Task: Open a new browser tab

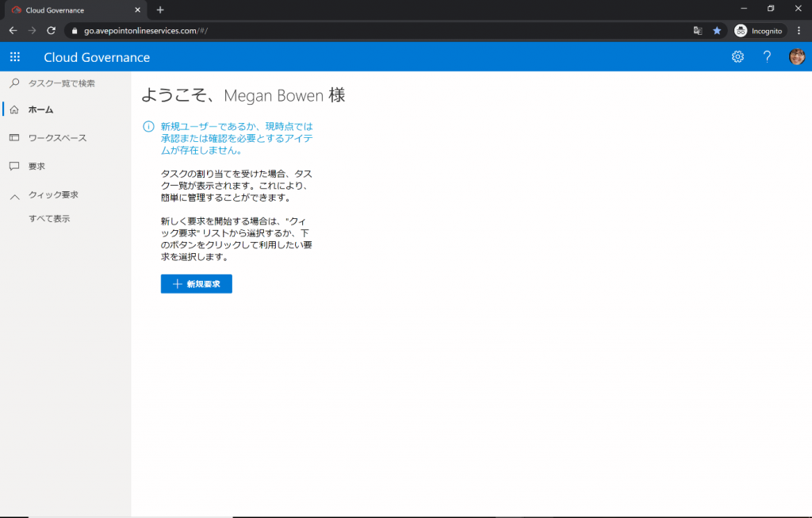Action: [160, 10]
